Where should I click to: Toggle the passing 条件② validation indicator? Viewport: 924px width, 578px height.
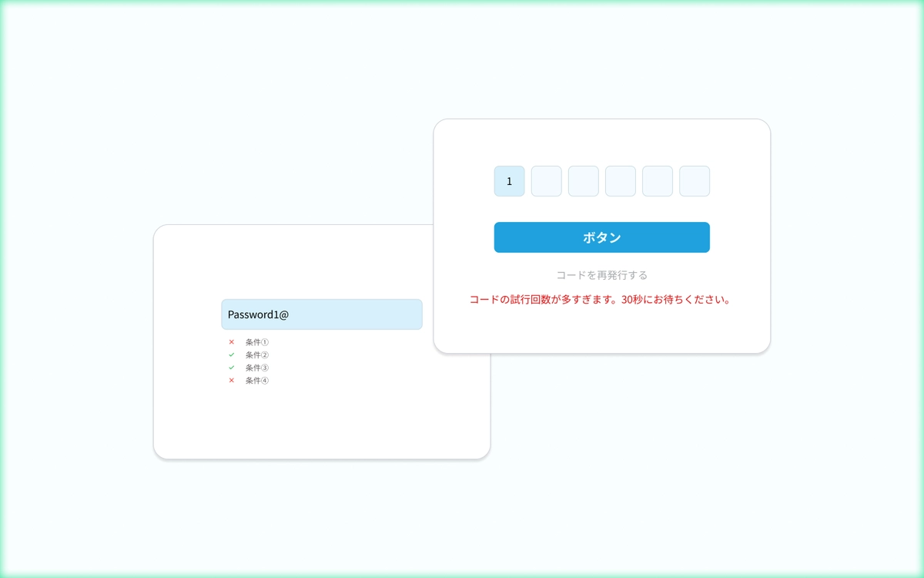point(232,355)
